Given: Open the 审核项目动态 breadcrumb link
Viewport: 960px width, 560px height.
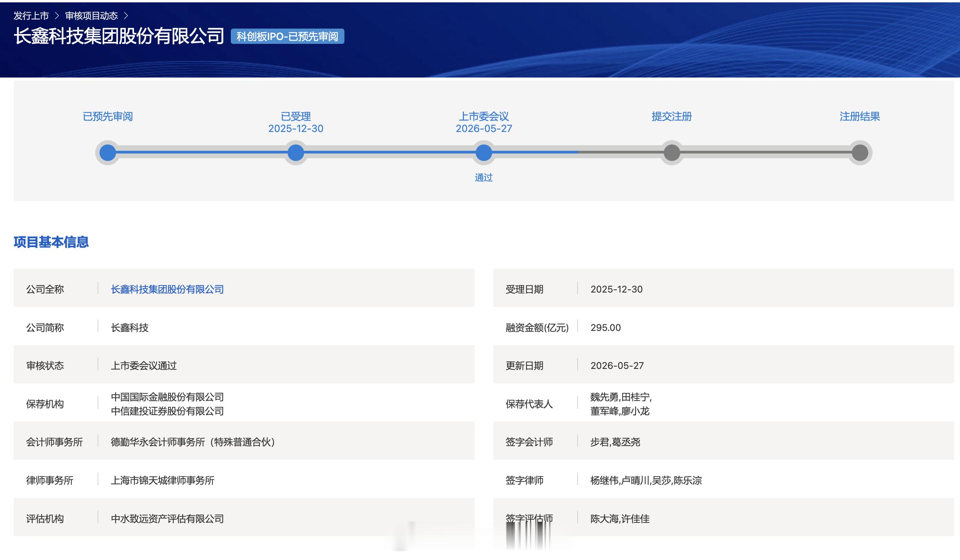Looking at the screenshot, I should [x=91, y=16].
